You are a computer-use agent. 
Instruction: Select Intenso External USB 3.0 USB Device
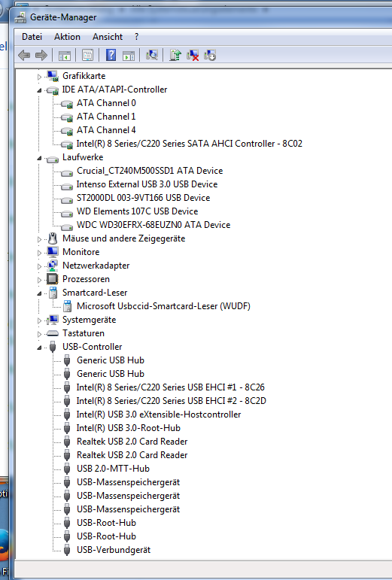pos(147,184)
